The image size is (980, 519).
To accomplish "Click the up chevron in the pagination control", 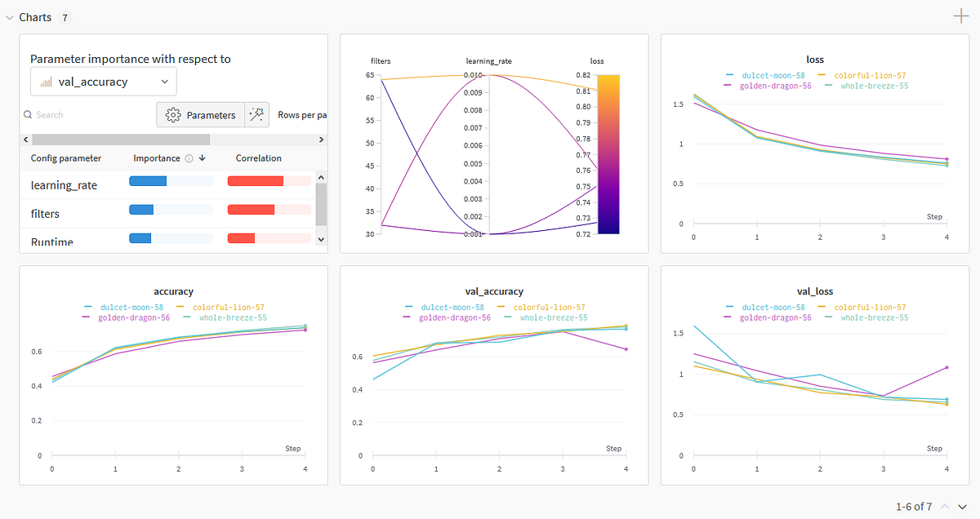I will tap(946, 506).
